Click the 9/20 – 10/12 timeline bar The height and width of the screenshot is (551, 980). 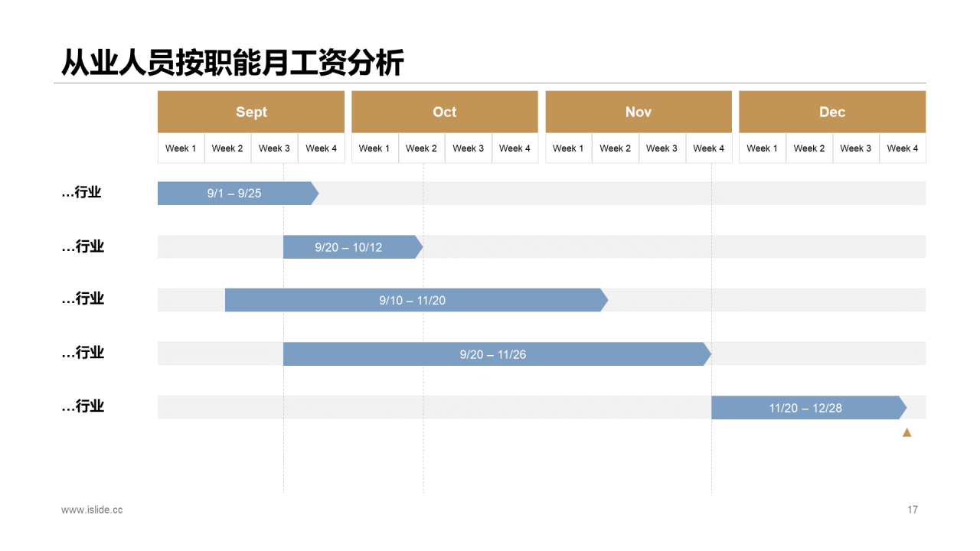[349, 247]
